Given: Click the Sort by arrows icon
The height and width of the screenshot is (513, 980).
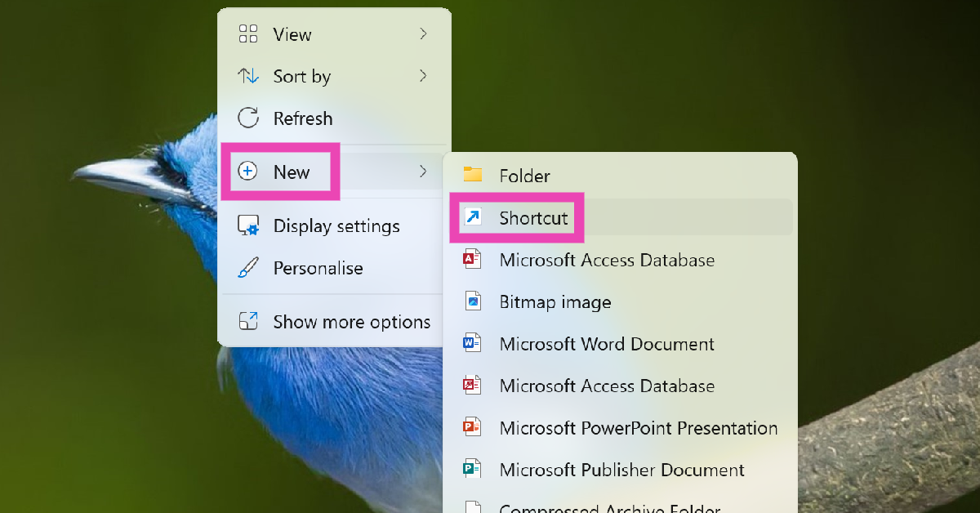Looking at the screenshot, I should point(247,77).
